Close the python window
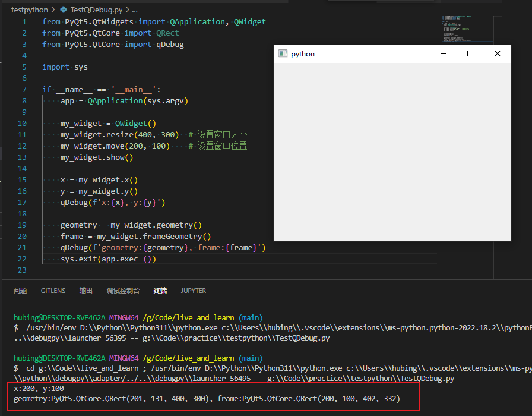 tap(498, 53)
